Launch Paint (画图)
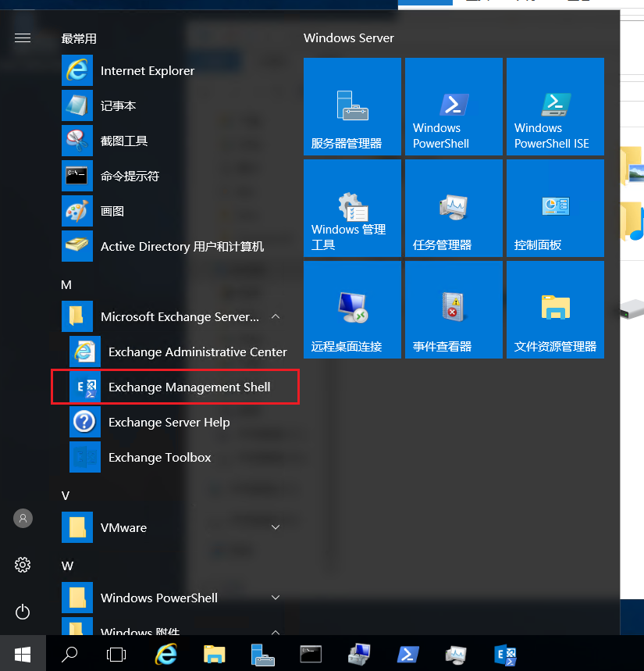 click(x=171, y=211)
